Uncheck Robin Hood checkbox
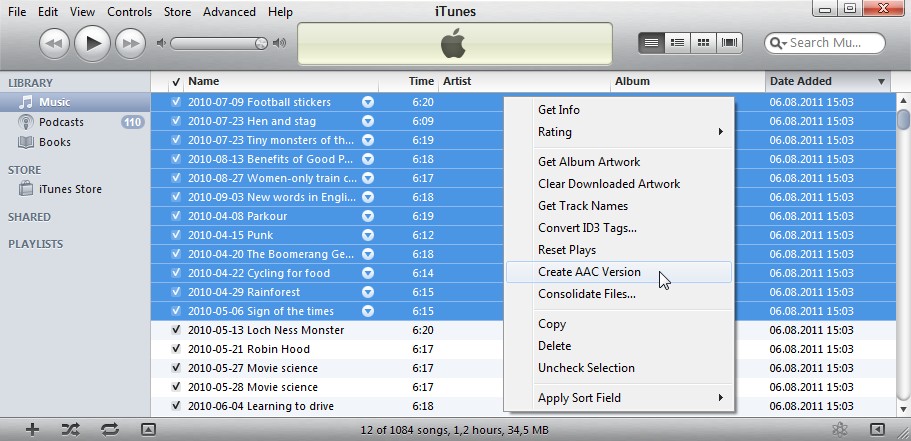911x441 pixels. click(x=176, y=349)
